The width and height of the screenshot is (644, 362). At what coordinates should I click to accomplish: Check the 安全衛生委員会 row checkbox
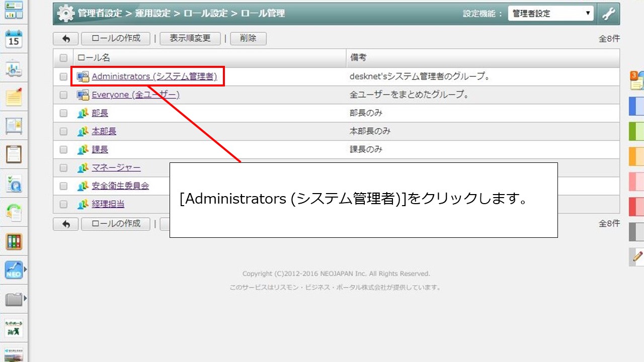63,186
